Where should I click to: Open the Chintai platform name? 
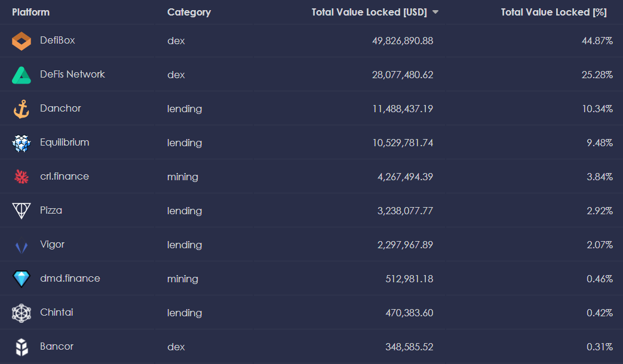[x=56, y=313]
